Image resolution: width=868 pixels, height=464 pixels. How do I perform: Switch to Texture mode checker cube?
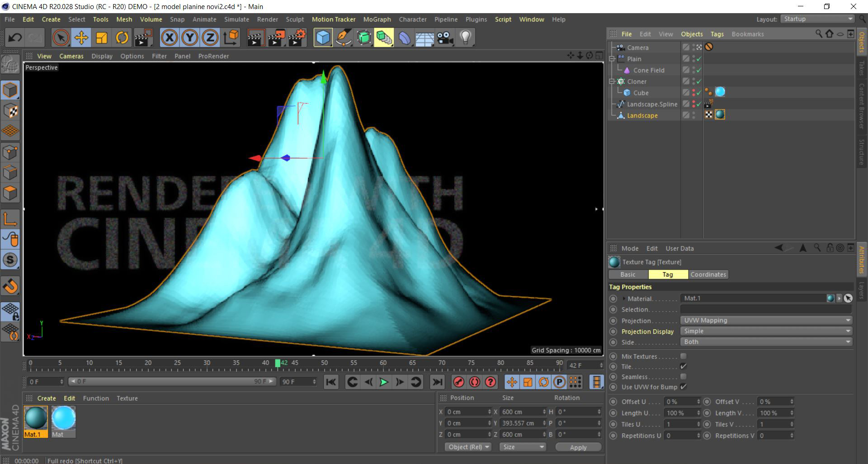10,111
